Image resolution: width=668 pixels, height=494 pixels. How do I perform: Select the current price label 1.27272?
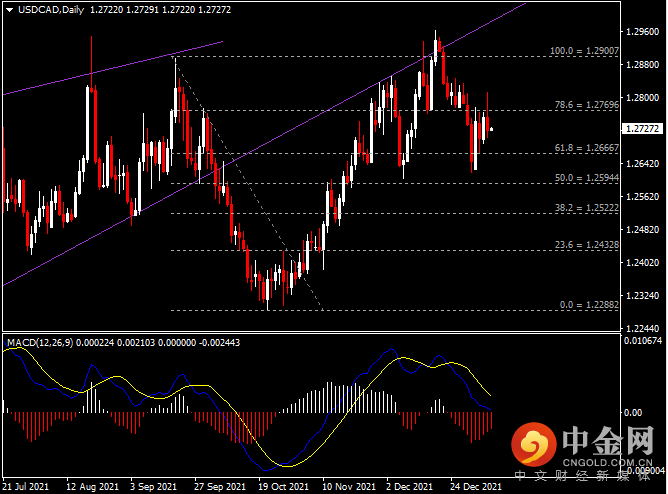click(x=642, y=129)
